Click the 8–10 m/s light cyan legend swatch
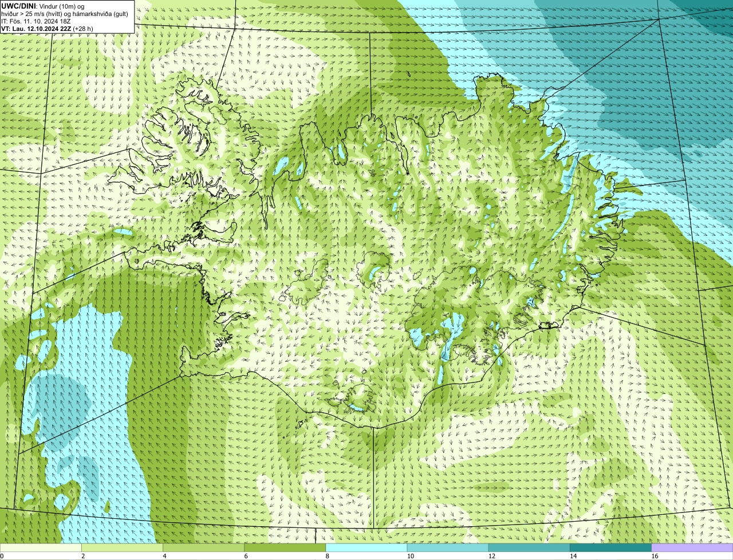 366,547
